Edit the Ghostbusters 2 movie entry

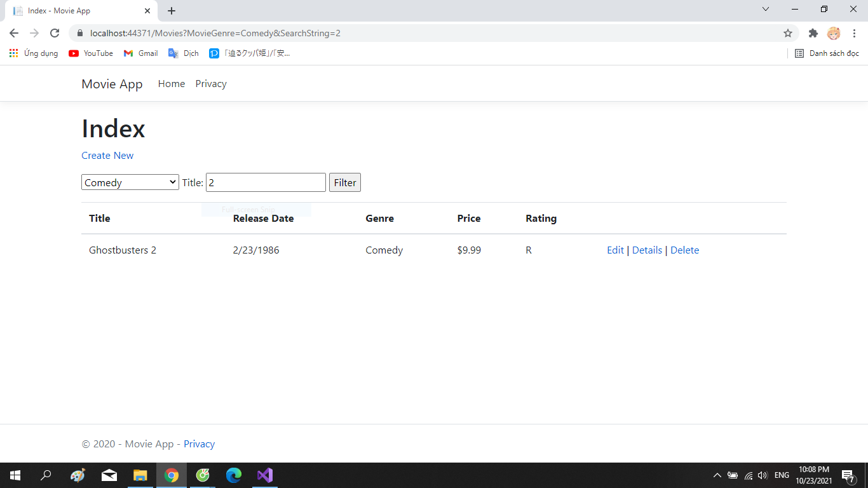point(614,250)
